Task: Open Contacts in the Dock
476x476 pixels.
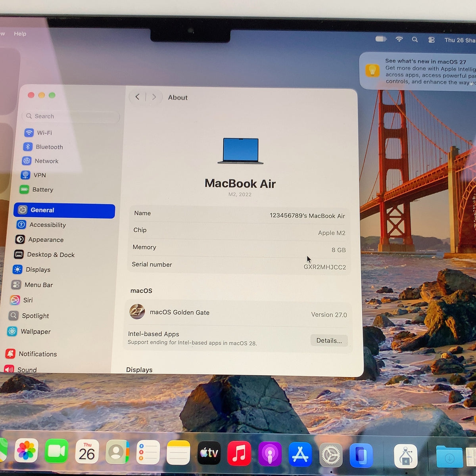Action: (x=117, y=452)
